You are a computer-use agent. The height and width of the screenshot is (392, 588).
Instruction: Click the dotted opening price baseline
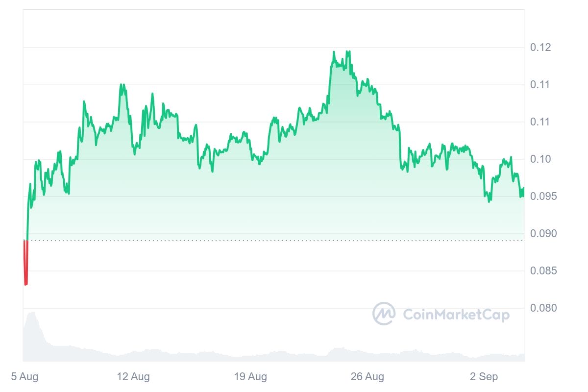pos(274,241)
